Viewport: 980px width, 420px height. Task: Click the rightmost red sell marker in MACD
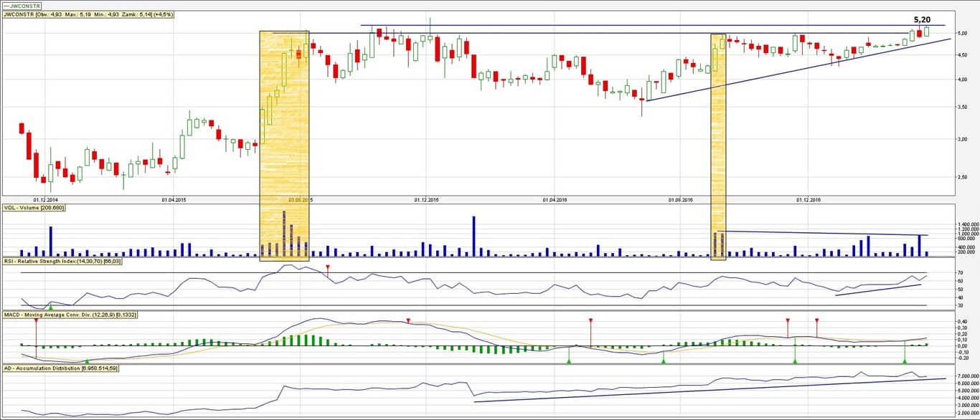click(x=816, y=320)
